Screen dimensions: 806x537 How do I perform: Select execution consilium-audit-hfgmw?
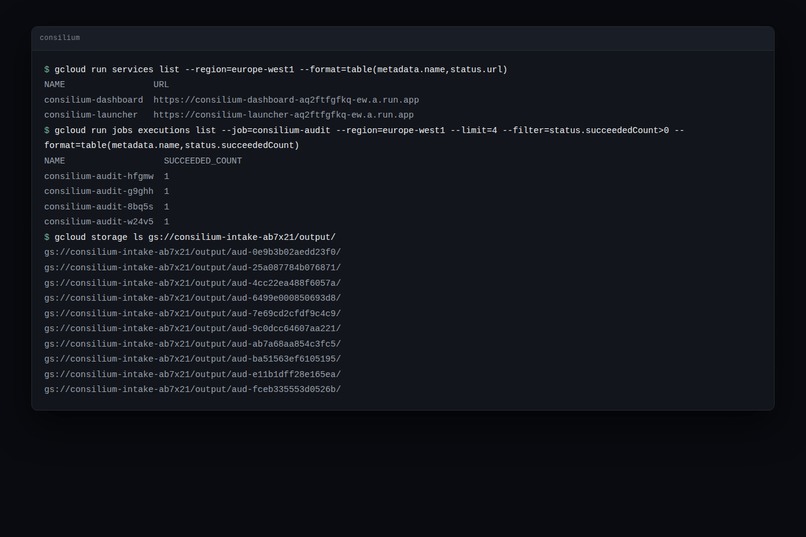[99, 176]
